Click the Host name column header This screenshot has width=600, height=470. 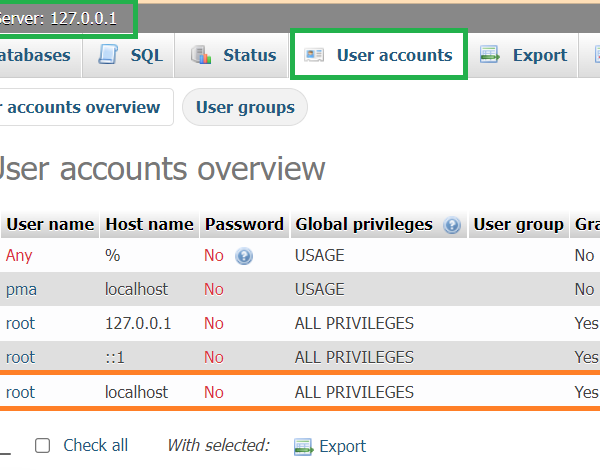click(x=149, y=224)
